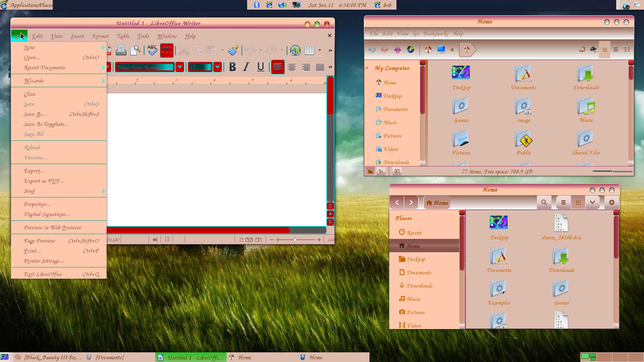Click Exit LibreOffice menu entry
The height and width of the screenshot is (362, 644).
[59, 274]
